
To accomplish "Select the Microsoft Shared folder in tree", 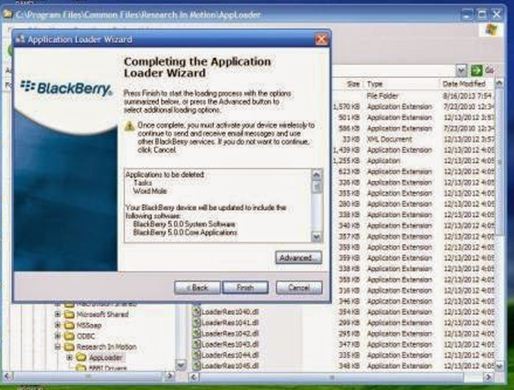I will 102,314.
